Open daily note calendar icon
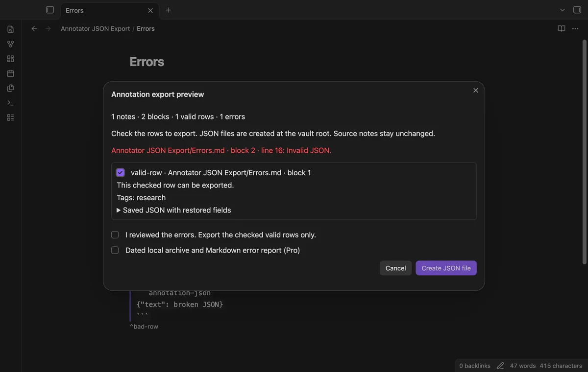This screenshot has width=588, height=372. tap(10, 73)
